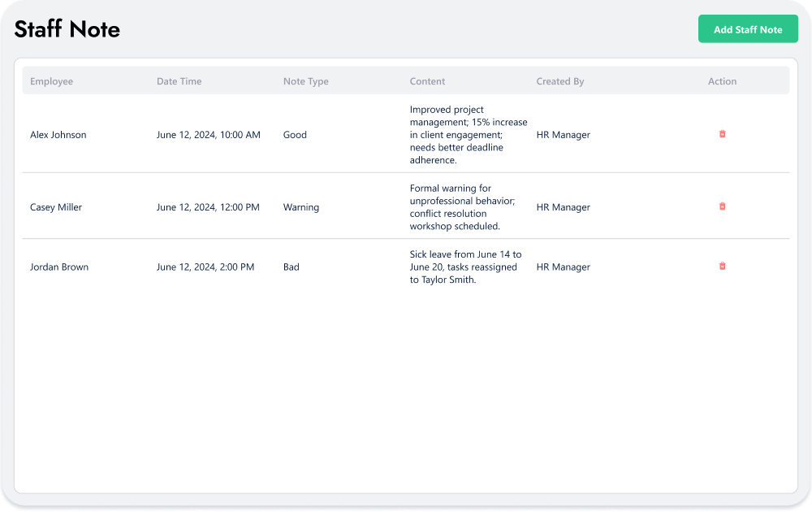Image resolution: width=812 pixels, height=512 pixels.
Task: Click the Action column header
Action: tap(722, 81)
